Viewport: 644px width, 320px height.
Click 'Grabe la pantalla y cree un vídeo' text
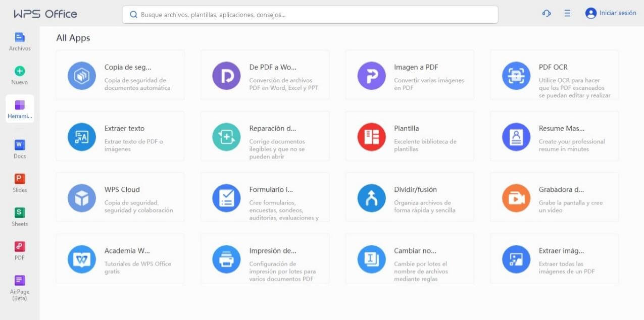pos(571,206)
